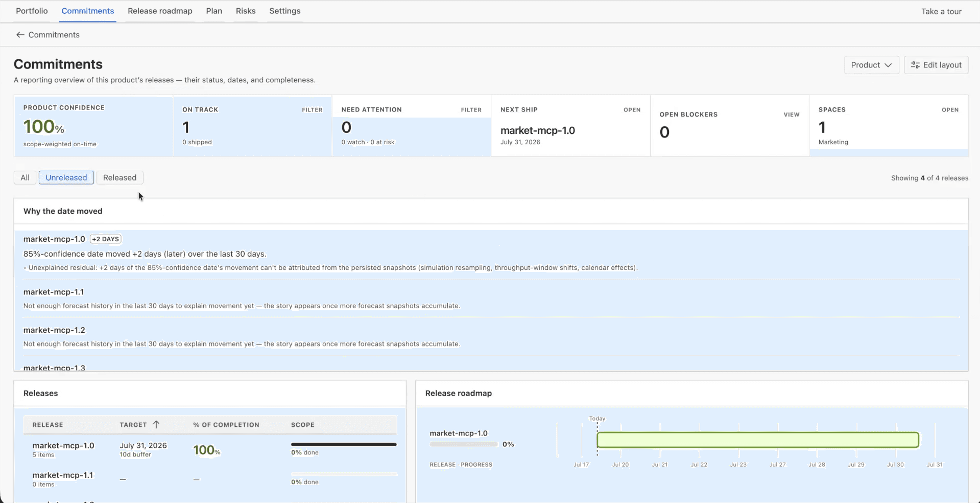Viewport: 980px width, 503px height.
Task: Click the roadmap market-mcp-1.0 0% progress bar
Action: 464,444
